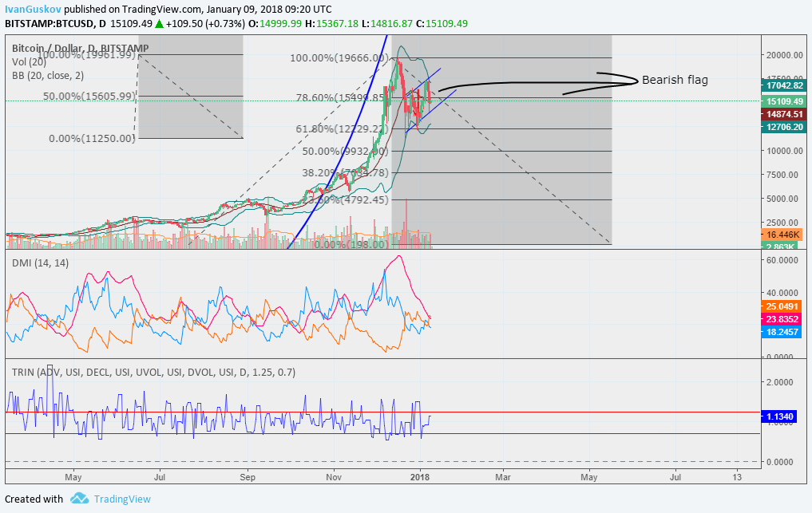The height and width of the screenshot is (513, 812).
Task: Click the 16.446K volume tag
Action: 782,235
